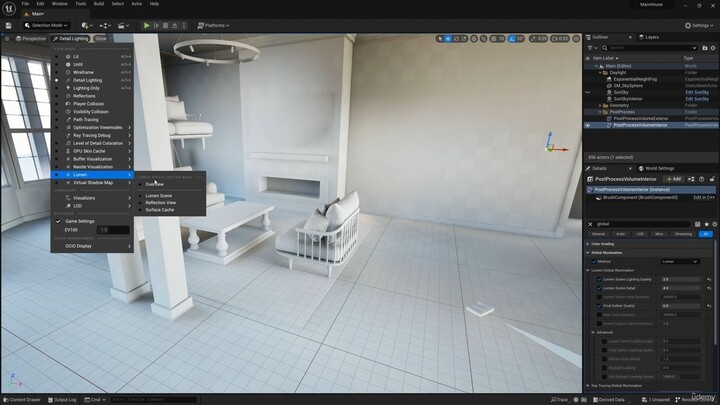Activate the Scale gizmo tool
The height and width of the screenshot is (405, 720).
[x=464, y=39]
